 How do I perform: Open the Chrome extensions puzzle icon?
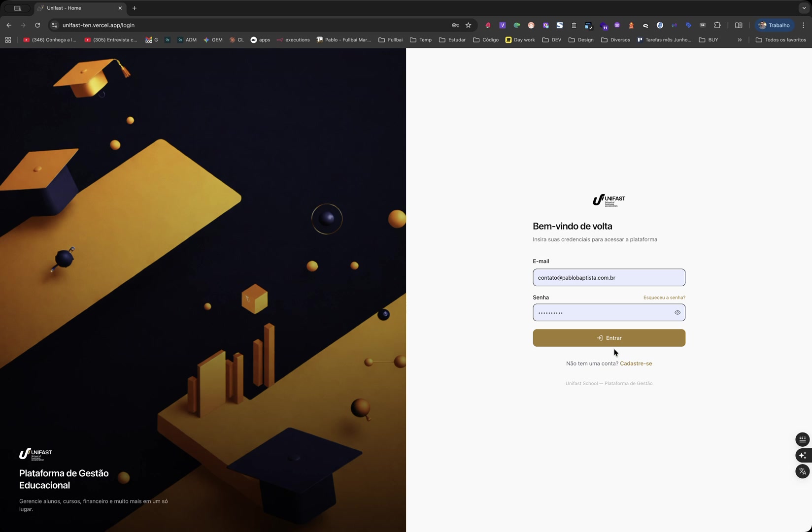(717, 25)
